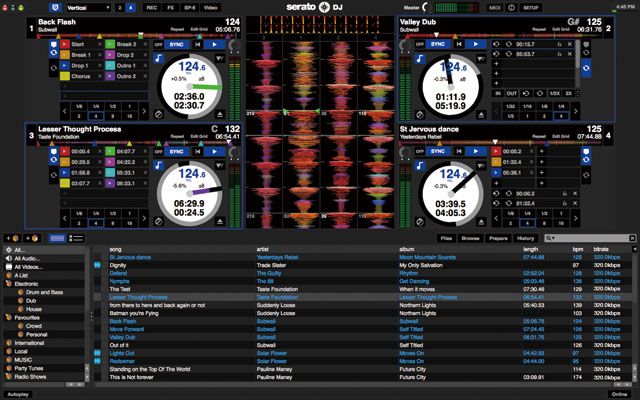Click deck 1 track overview waveform

[x=135, y=36]
